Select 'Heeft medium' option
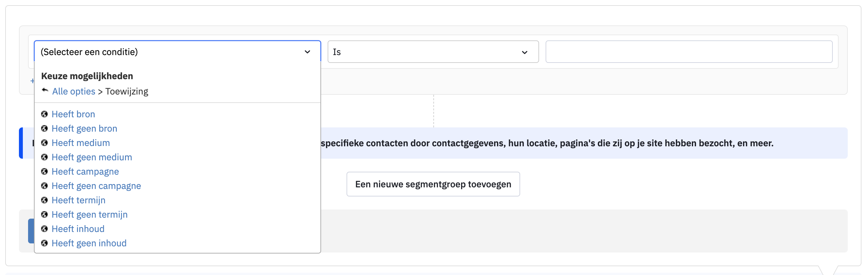Screen dimensions: 868x275 81,143
